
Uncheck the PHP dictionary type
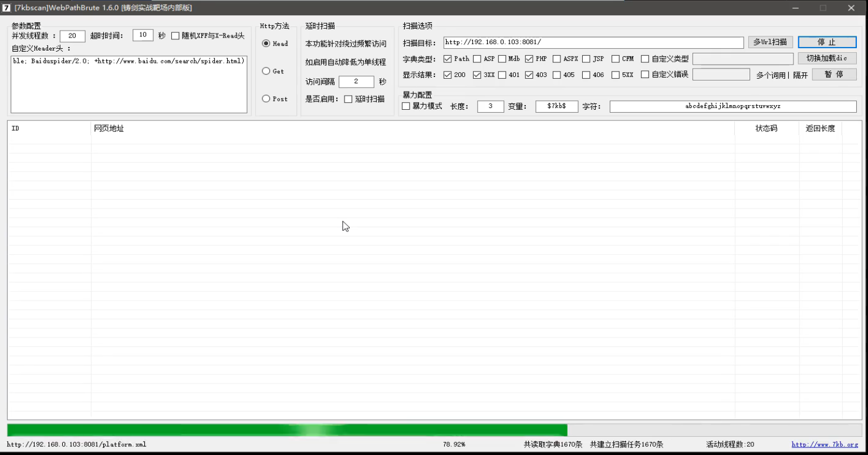pos(529,59)
